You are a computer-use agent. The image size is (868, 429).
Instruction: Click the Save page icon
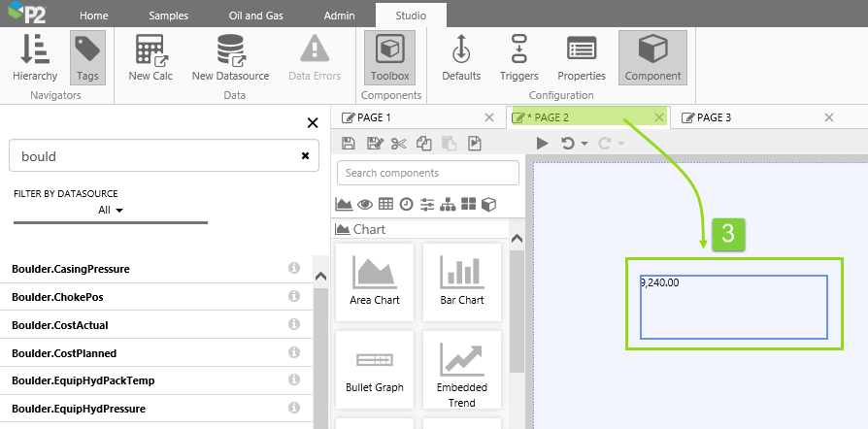point(349,144)
